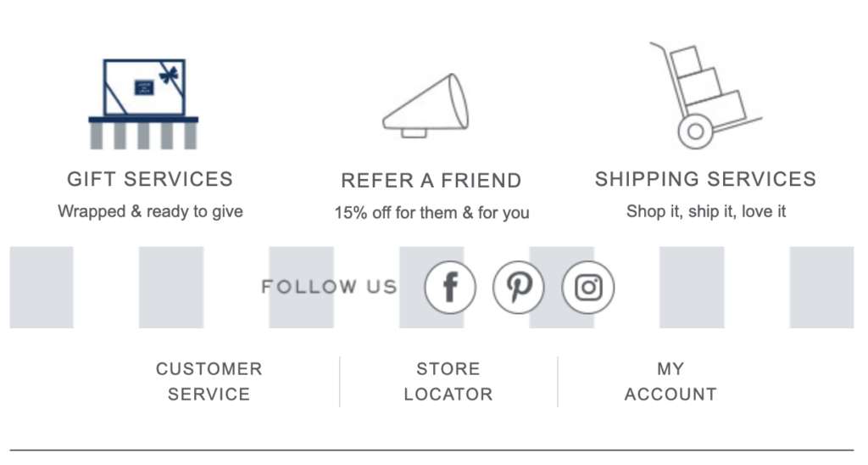
Task: Open the Pinterest social page
Action: pos(519,287)
